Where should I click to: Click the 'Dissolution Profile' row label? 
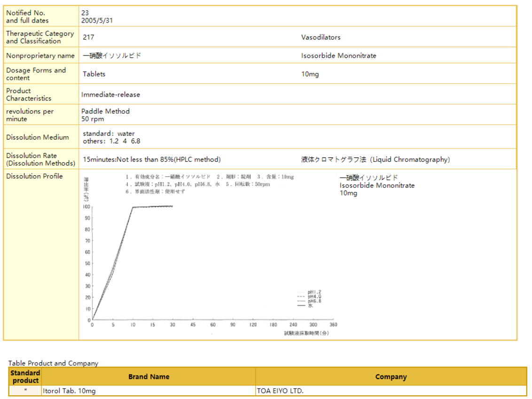(x=34, y=176)
